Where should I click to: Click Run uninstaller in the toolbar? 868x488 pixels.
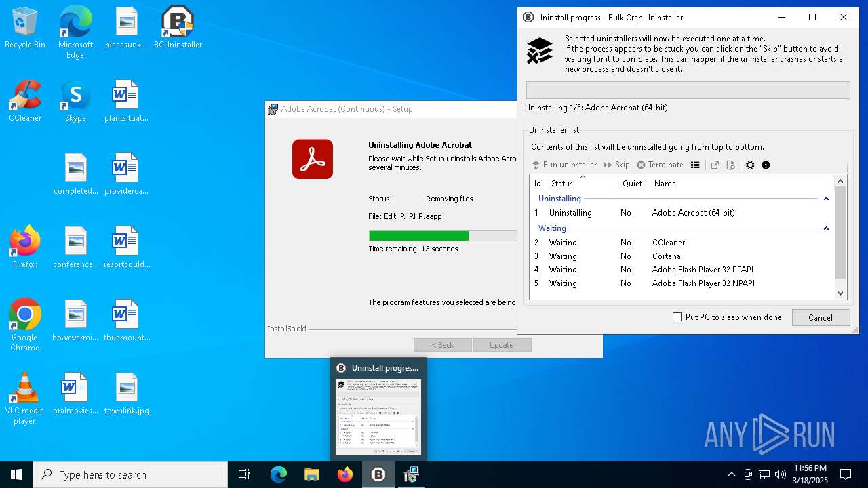pyautogui.click(x=564, y=165)
